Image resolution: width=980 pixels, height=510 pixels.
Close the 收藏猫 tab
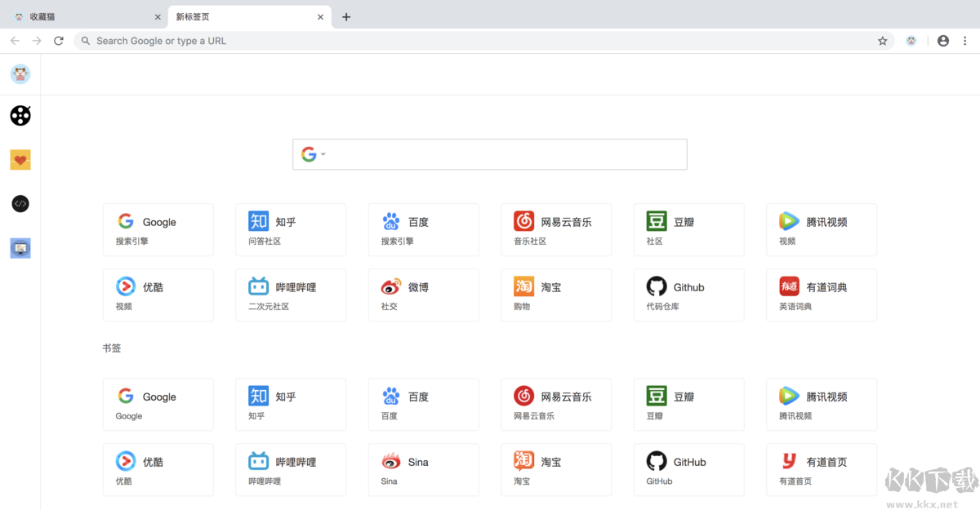click(158, 16)
